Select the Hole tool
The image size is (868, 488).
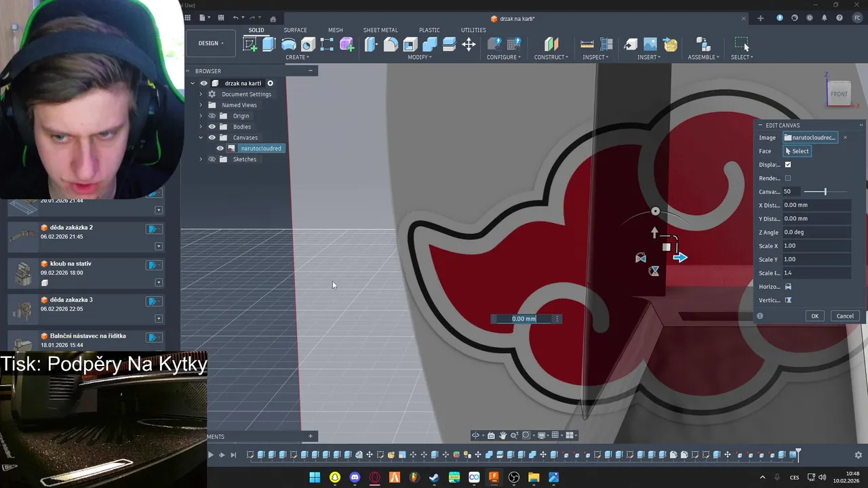pyautogui.click(x=308, y=45)
